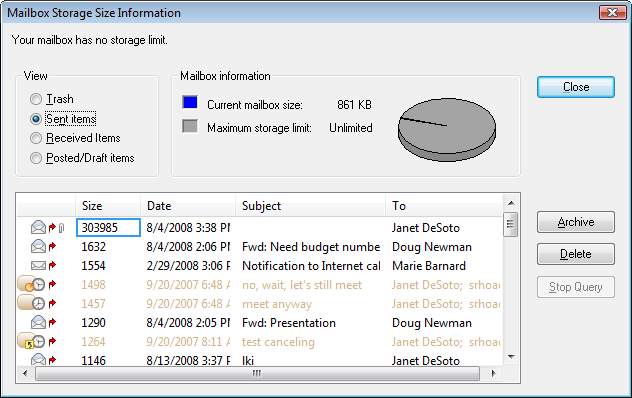Click the blue current mailbox size swatch
Screen dimensions: 632x398
pos(190,102)
